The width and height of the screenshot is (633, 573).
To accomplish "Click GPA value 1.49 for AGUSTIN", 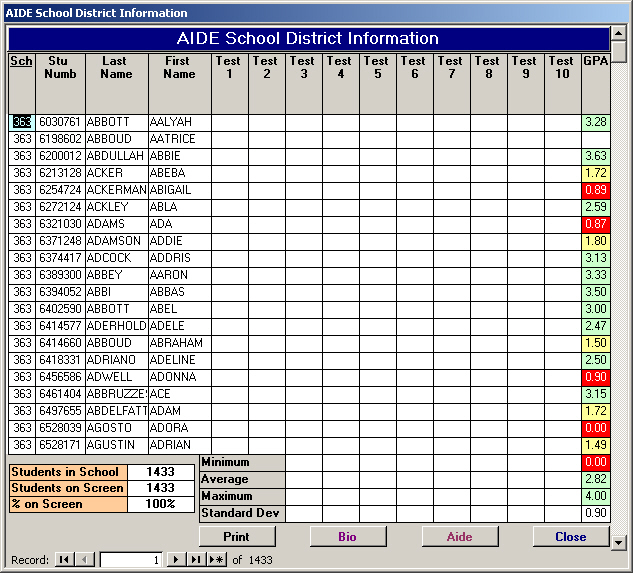I will coord(595,445).
